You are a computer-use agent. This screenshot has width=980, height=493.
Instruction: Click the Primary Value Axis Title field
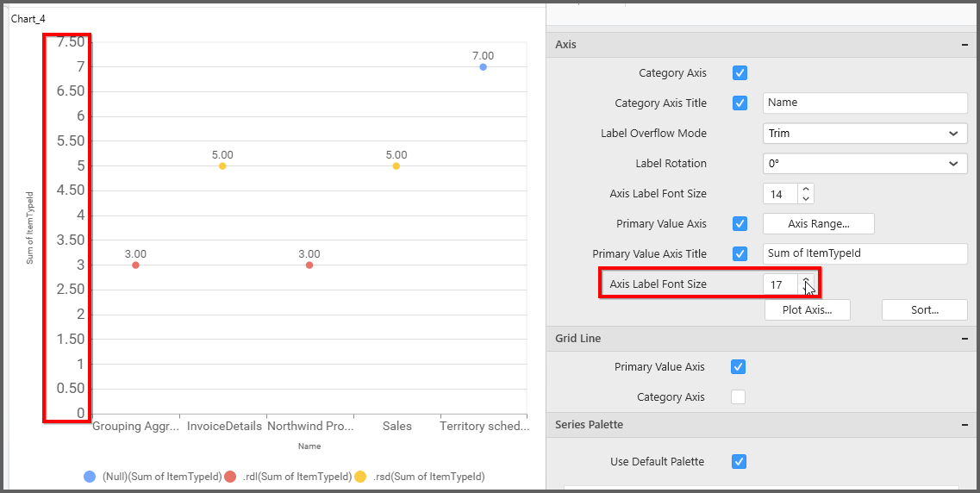[865, 253]
